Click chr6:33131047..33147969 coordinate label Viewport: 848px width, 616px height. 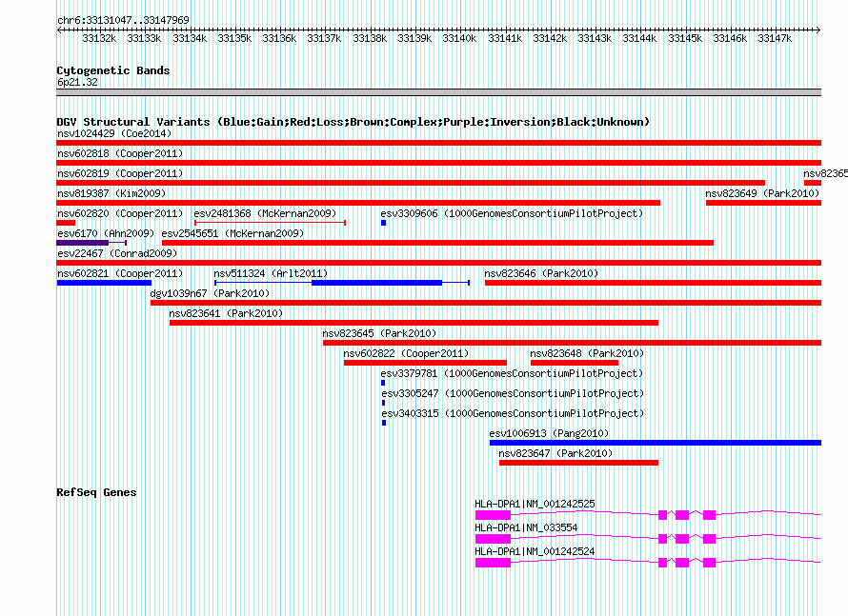pyautogui.click(x=123, y=20)
